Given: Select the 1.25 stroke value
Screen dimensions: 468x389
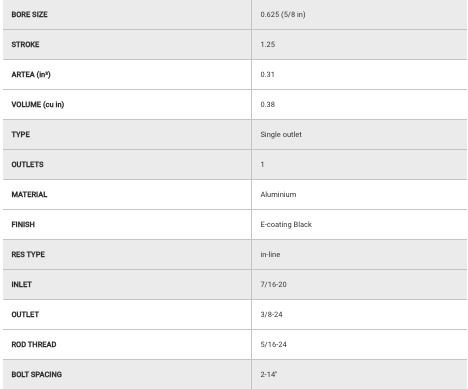Looking at the screenshot, I should pyautogui.click(x=268, y=44).
